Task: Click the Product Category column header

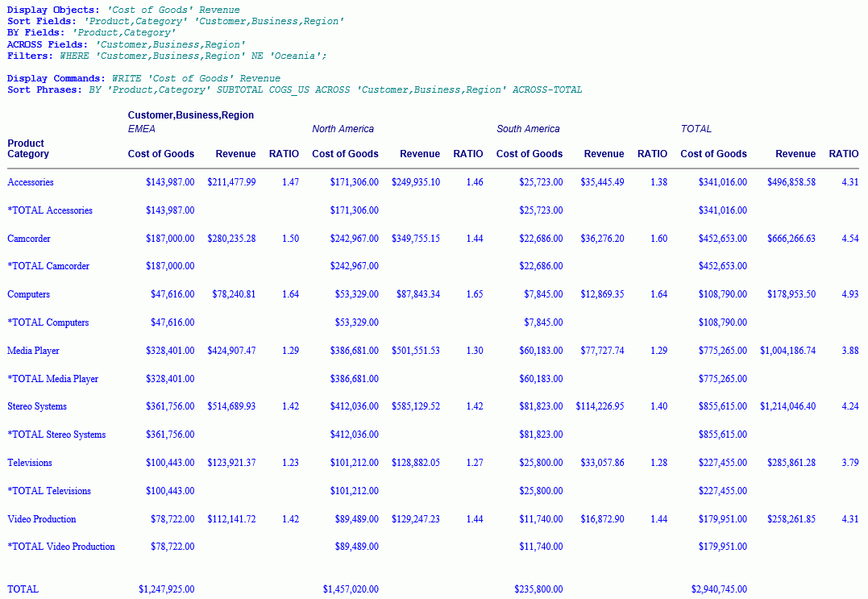Action: (x=28, y=148)
